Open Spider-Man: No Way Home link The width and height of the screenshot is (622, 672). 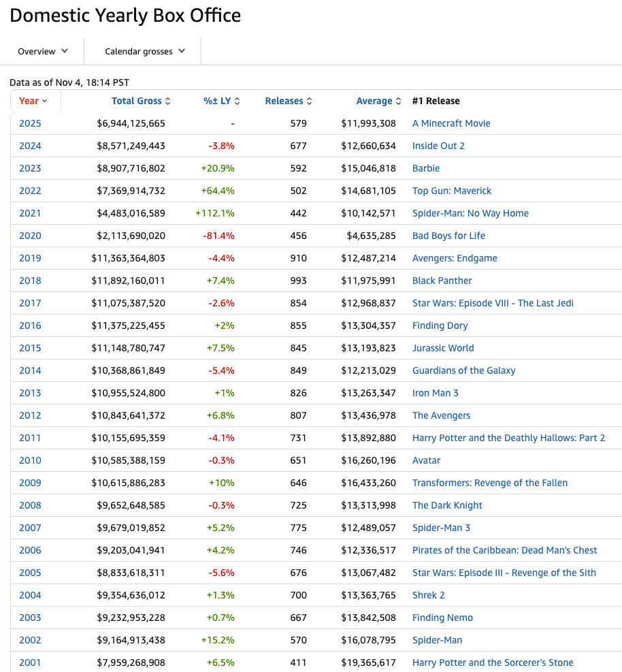(470, 213)
